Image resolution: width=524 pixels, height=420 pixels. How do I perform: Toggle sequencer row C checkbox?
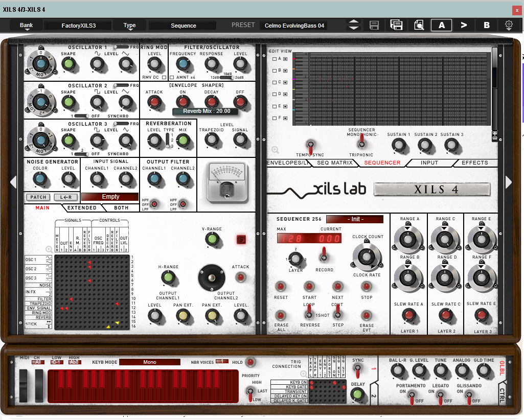point(275,82)
